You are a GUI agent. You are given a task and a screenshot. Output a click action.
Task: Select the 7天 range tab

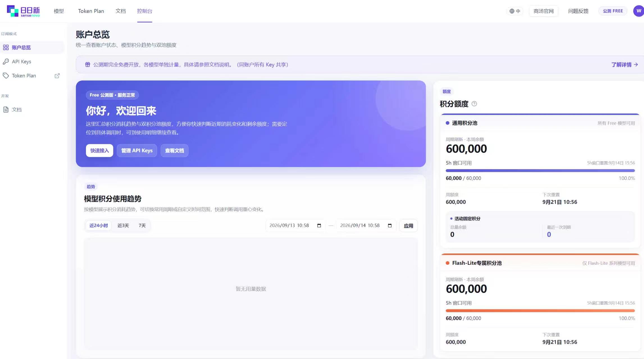coord(142,225)
